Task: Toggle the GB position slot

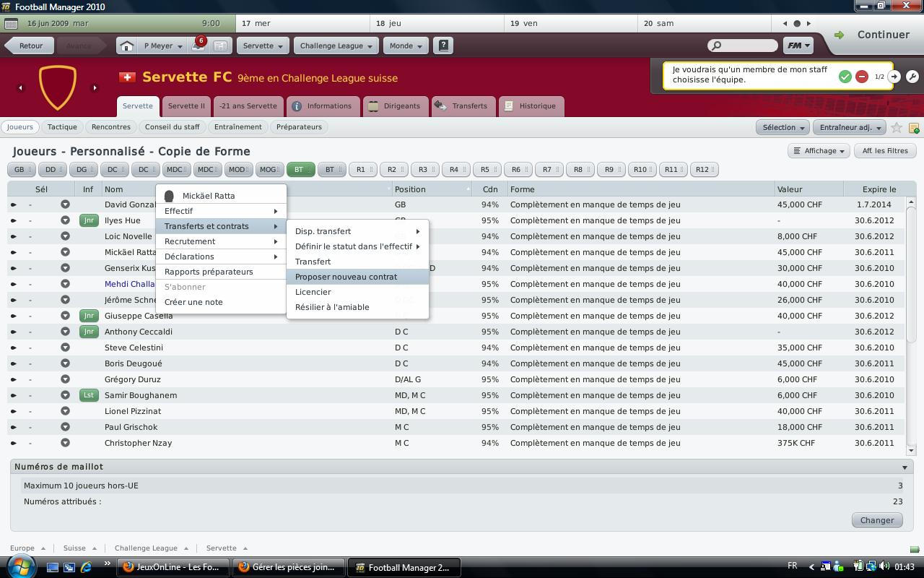Action: [21, 170]
